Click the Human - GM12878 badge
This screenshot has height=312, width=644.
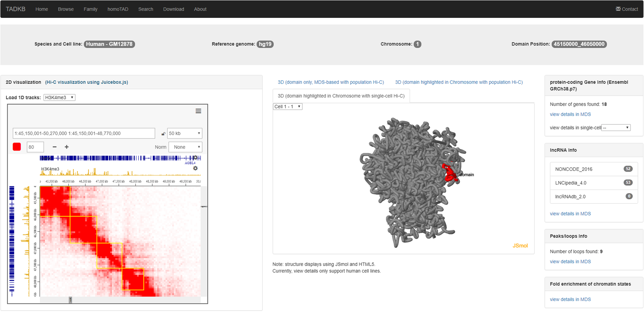109,44
